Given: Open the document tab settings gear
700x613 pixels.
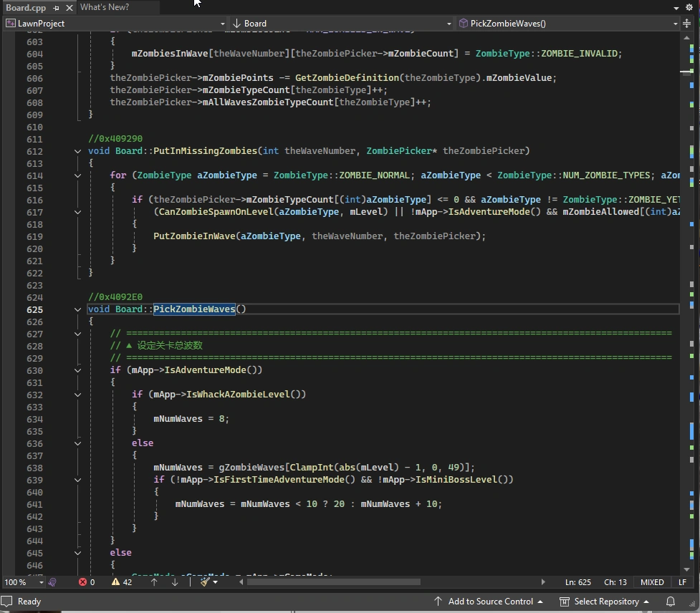Looking at the screenshot, I should (x=690, y=7).
